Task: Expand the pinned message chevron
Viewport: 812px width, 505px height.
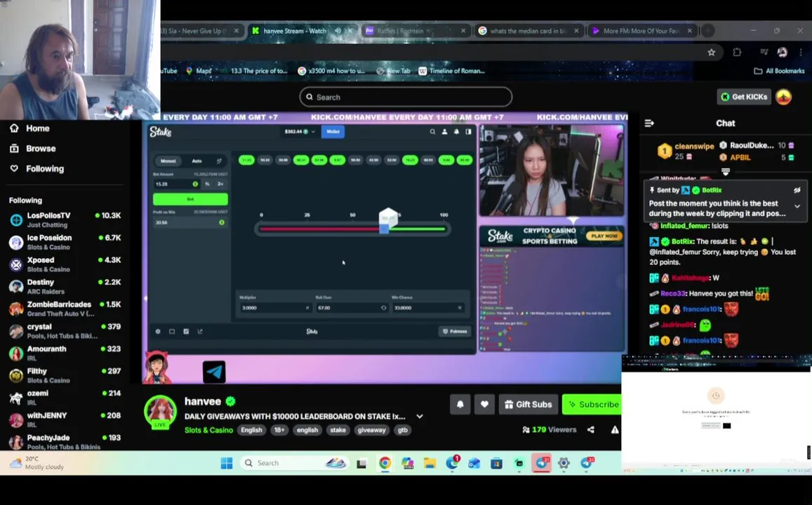Action: 797,206
